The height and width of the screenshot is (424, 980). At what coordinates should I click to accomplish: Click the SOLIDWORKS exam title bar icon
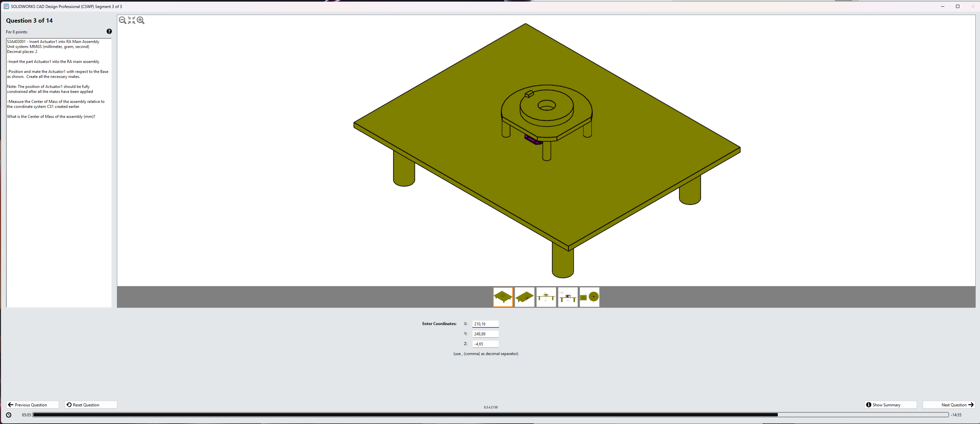pyautogui.click(x=6, y=6)
